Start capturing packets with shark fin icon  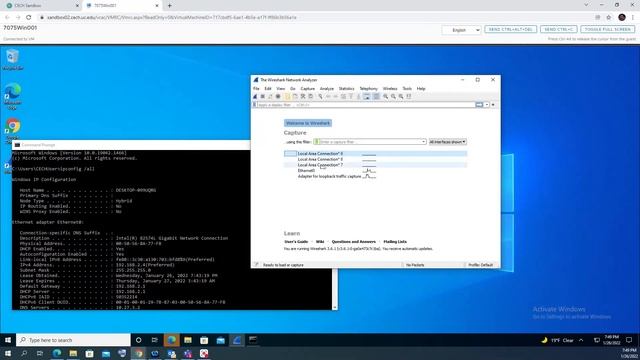point(255,96)
